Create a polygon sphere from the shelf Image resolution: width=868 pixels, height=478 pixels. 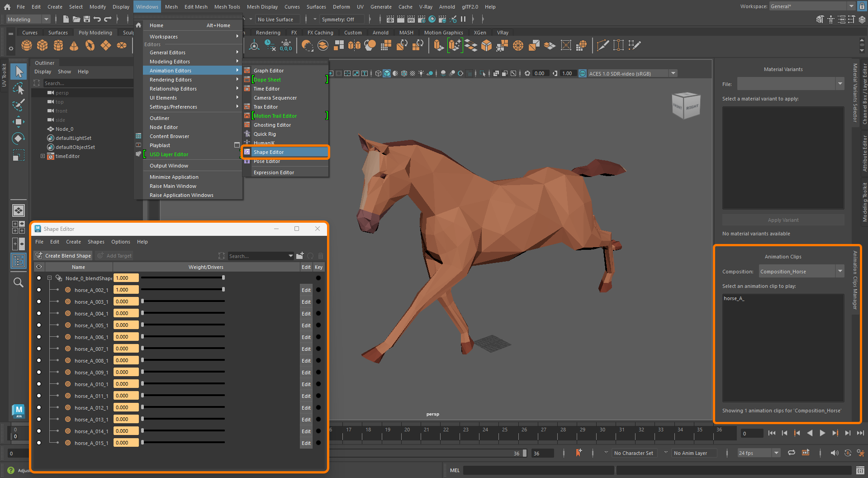coord(26,45)
